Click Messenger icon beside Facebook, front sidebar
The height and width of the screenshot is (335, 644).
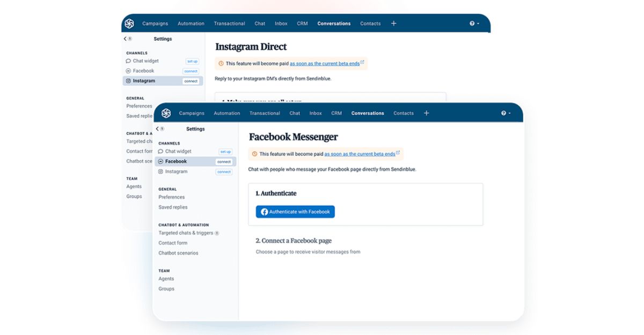[160, 162]
